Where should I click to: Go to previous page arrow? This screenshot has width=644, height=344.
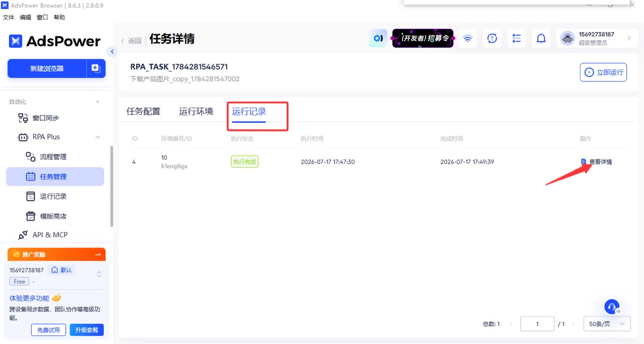pyautogui.click(x=511, y=324)
